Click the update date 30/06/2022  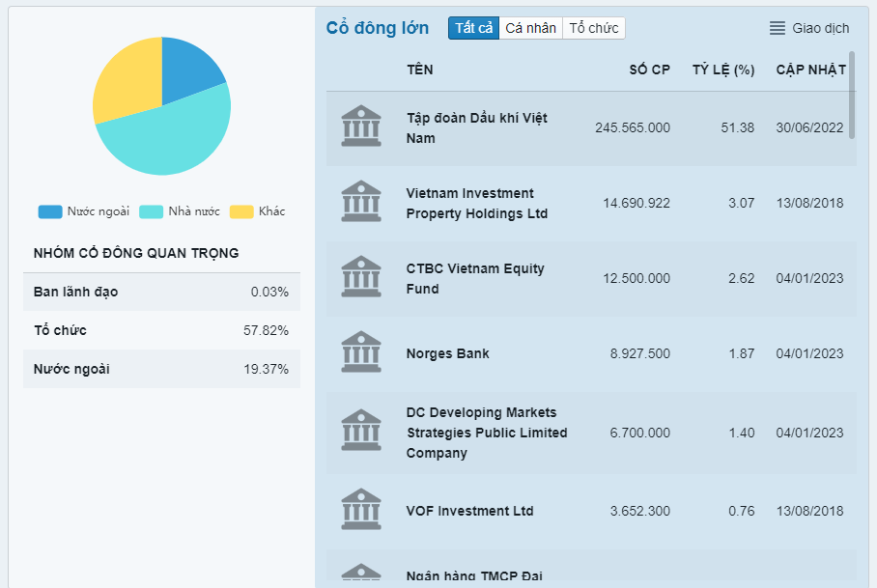point(809,128)
